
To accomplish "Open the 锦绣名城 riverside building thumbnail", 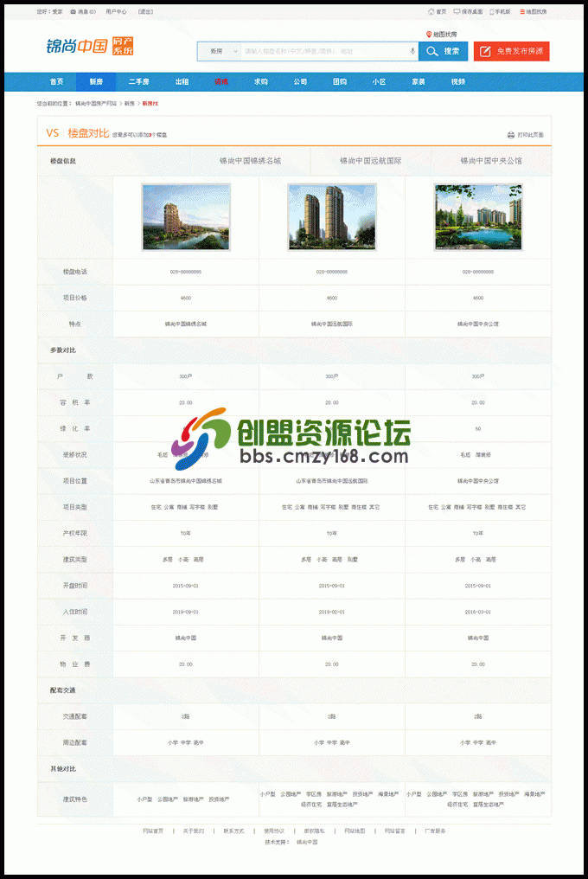I will 186,217.
